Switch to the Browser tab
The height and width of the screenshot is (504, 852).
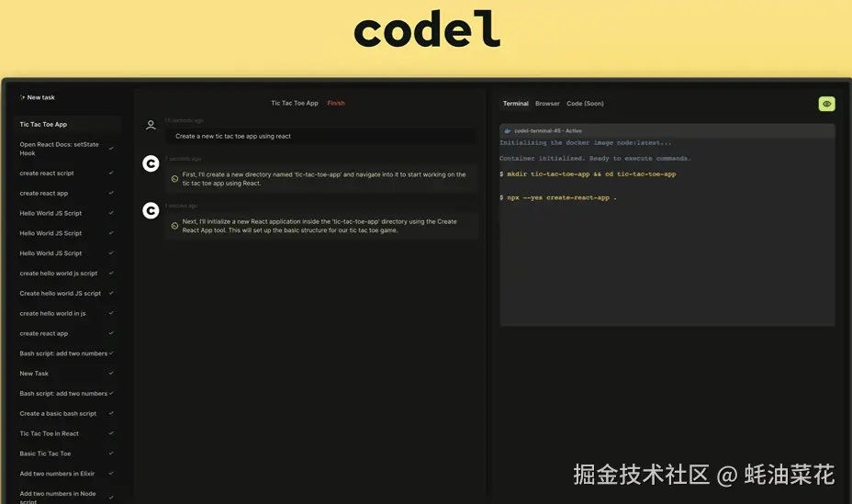tap(547, 103)
